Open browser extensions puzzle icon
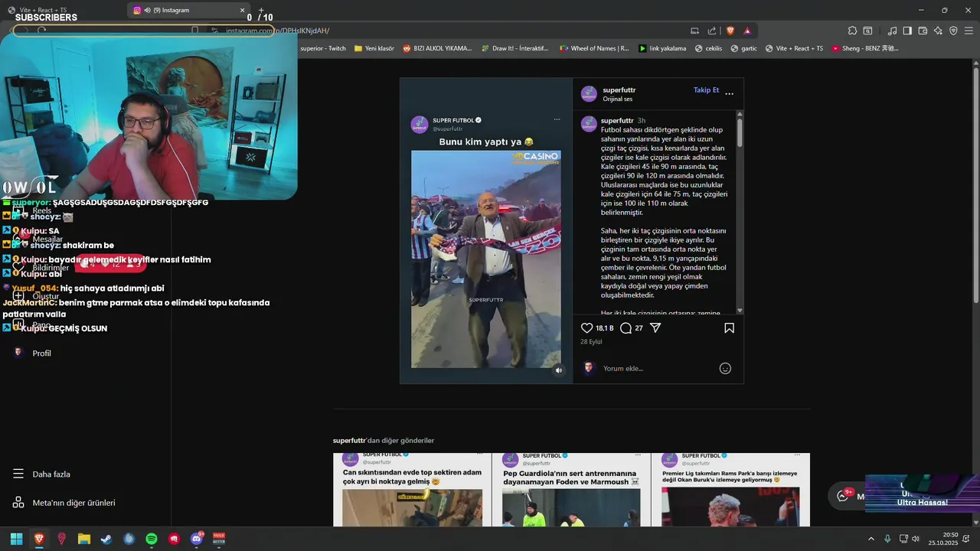Screen dimensions: 980x551 852,31
